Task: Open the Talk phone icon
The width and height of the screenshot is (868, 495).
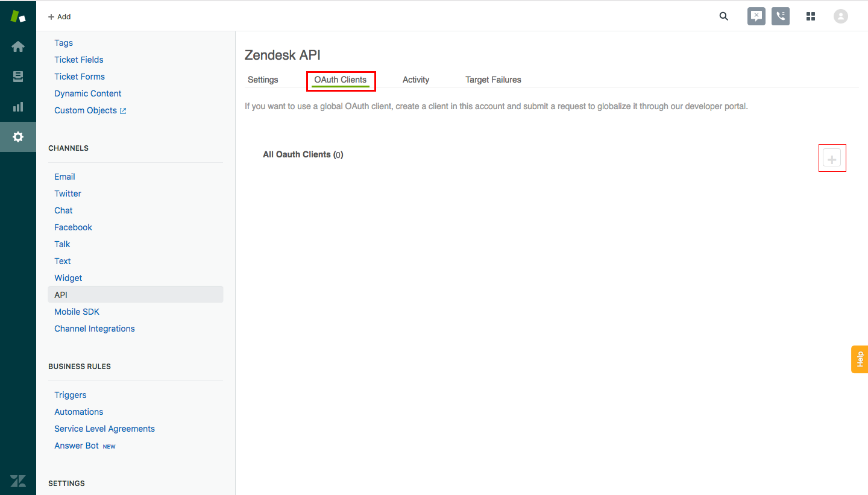Action: pyautogui.click(x=781, y=16)
